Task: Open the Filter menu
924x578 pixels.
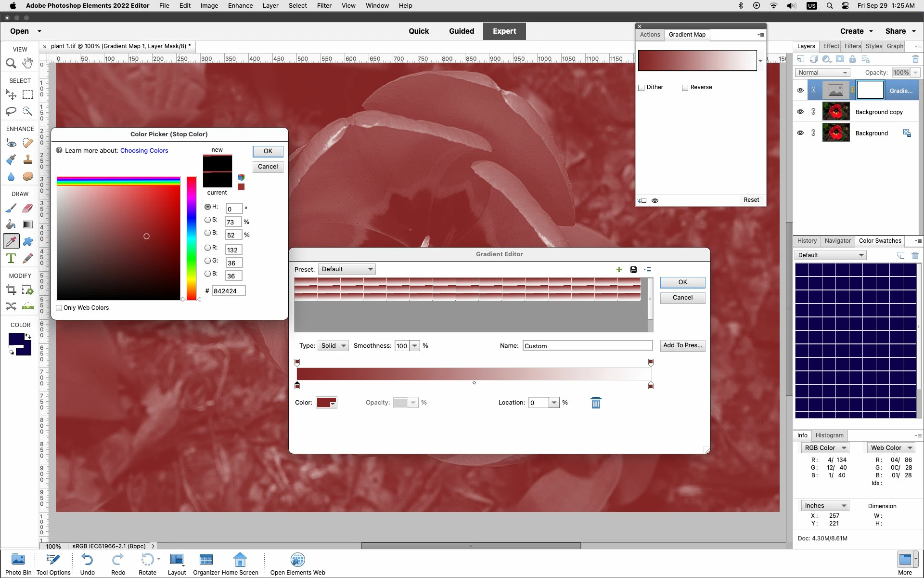Action: 324,6
